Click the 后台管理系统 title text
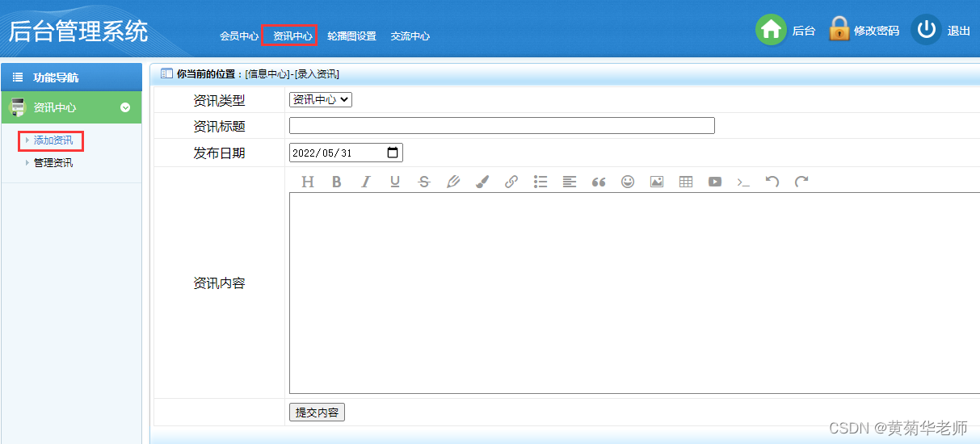This screenshot has height=444, width=980. click(78, 31)
